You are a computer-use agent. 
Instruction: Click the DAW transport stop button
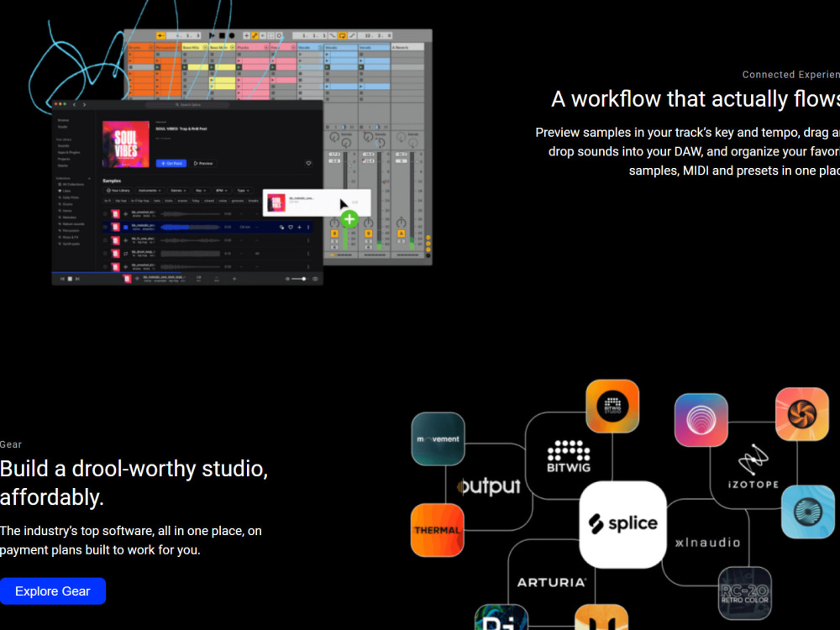[222, 35]
